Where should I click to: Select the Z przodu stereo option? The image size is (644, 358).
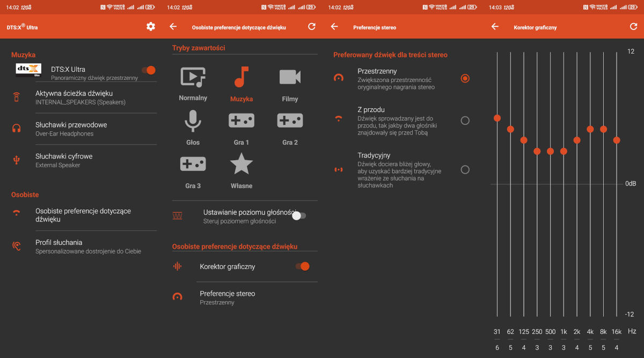coord(465,121)
